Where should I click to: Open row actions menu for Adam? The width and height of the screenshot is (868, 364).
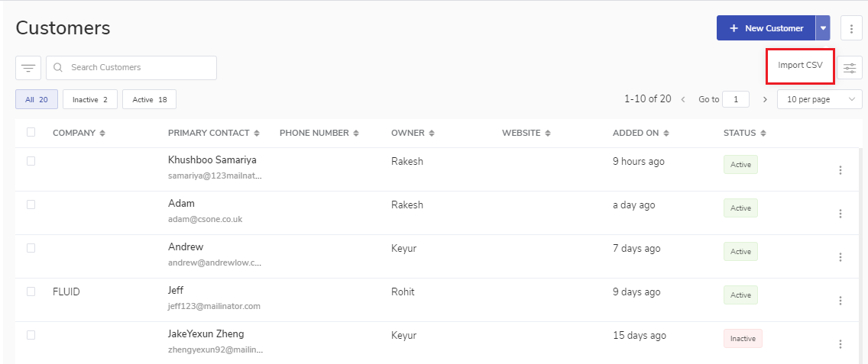(x=840, y=214)
